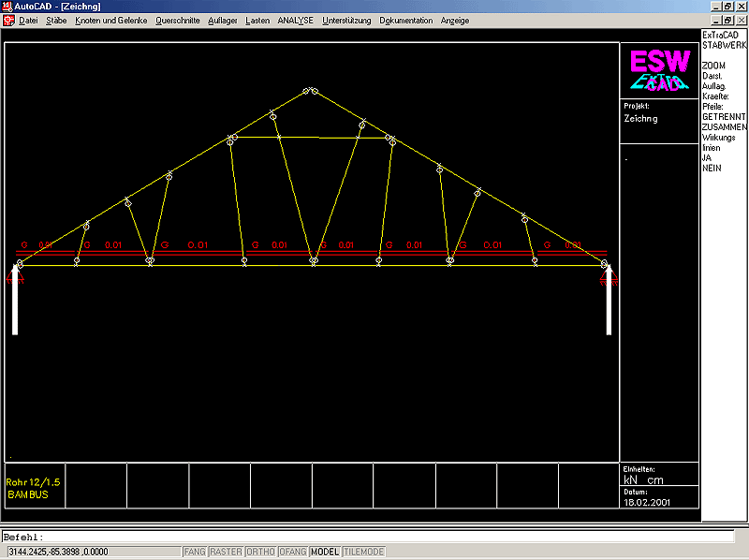Open the Dokumentation menu
749x560 pixels.
[406, 21]
